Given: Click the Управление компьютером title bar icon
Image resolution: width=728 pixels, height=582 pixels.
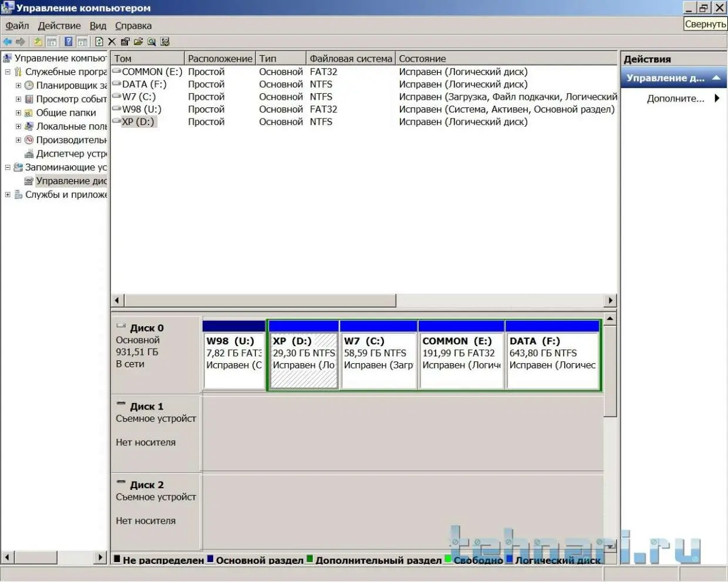Looking at the screenshot, I should [8, 8].
